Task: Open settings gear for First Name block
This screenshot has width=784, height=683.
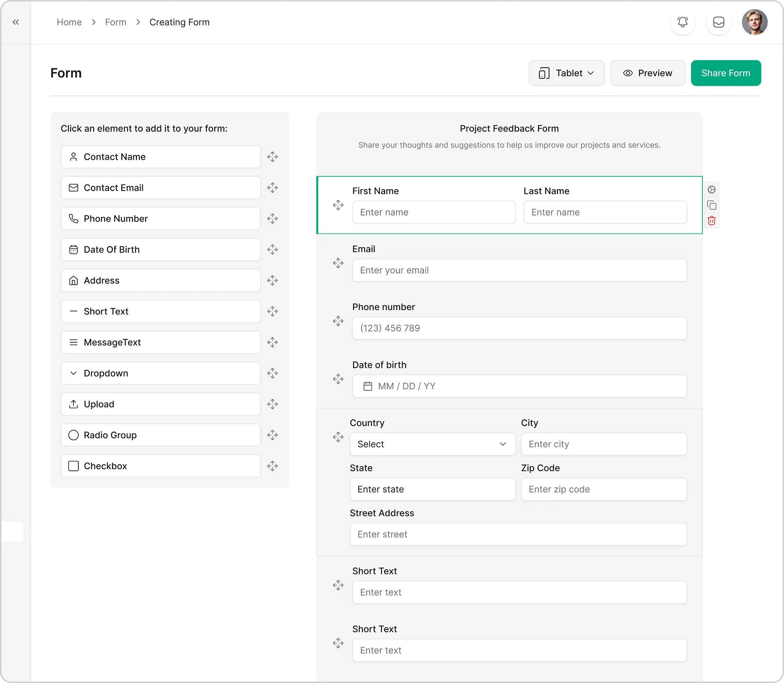Action: point(711,190)
